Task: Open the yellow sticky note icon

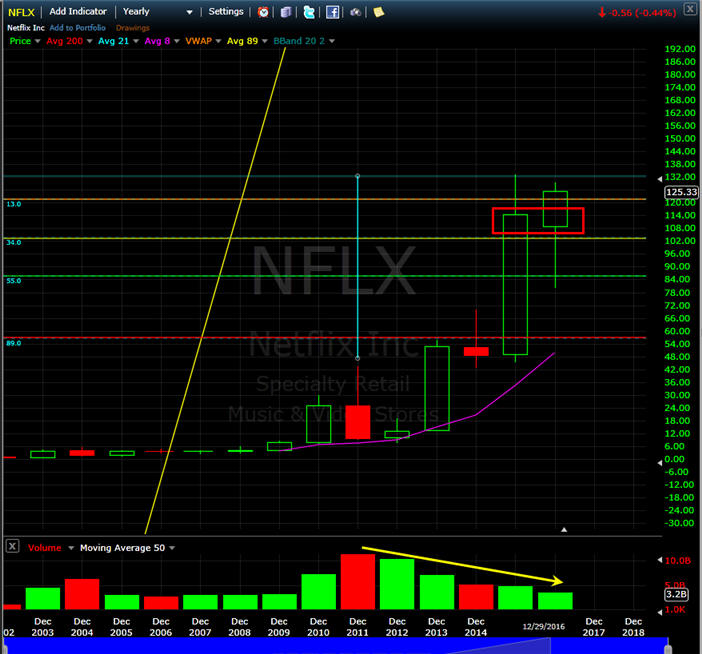Action: pos(377,12)
